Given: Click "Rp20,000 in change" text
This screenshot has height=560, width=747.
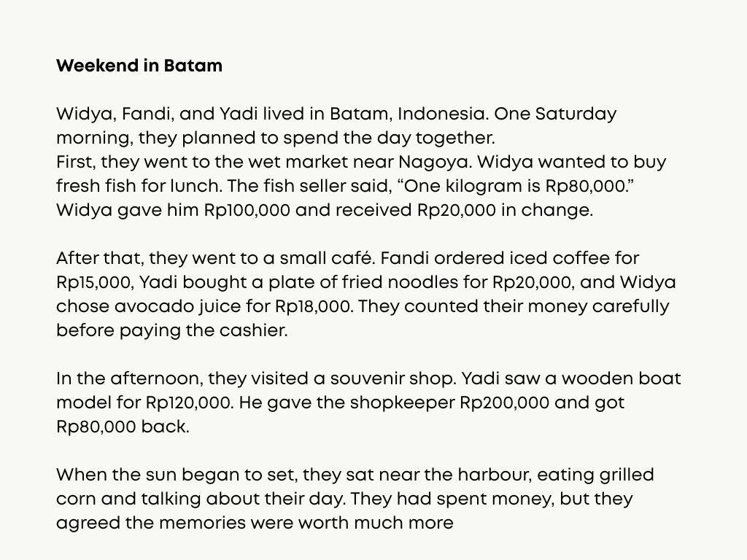Looking at the screenshot, I should (x=503, y=210).
